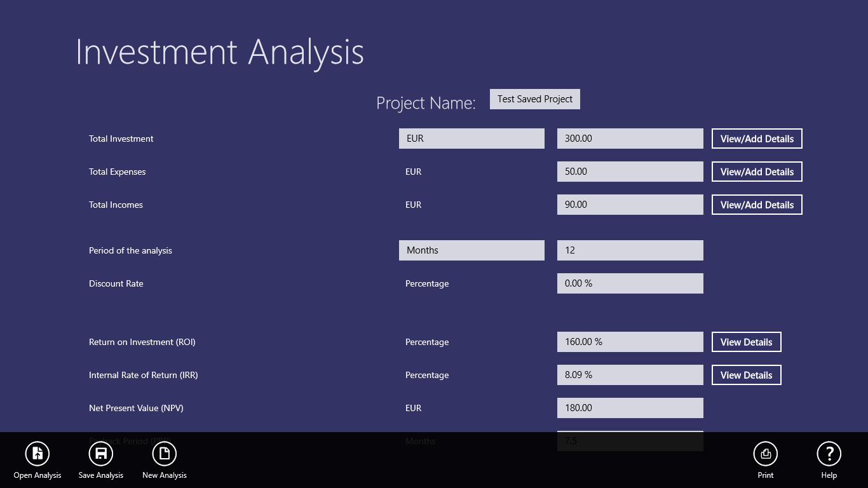This screenshot has width=868, height=488.
Task: Open Help with the question mark icon
Action: pos(829,454)
